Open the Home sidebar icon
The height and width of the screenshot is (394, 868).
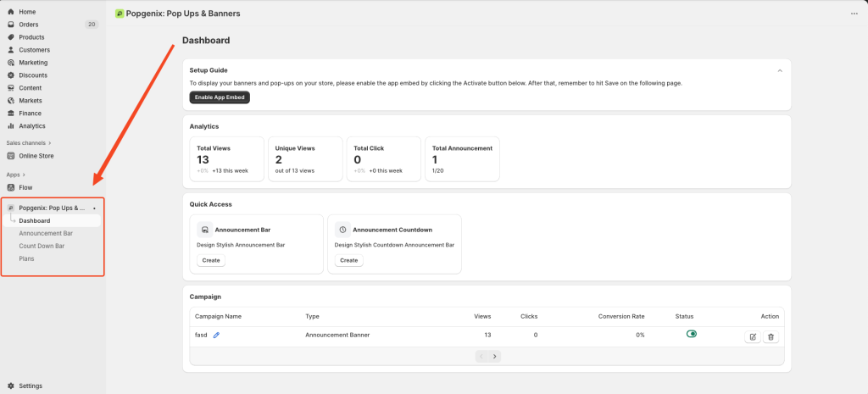point(11,12)
